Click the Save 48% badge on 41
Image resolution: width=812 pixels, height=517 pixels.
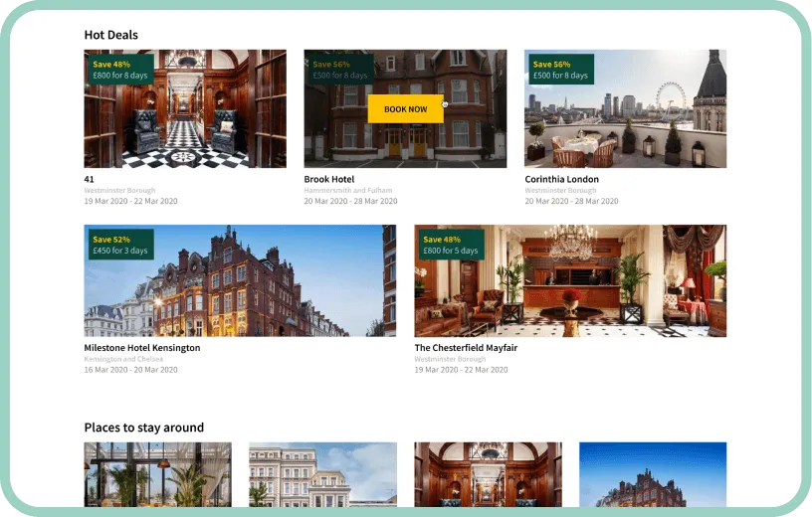pos(120,70)
